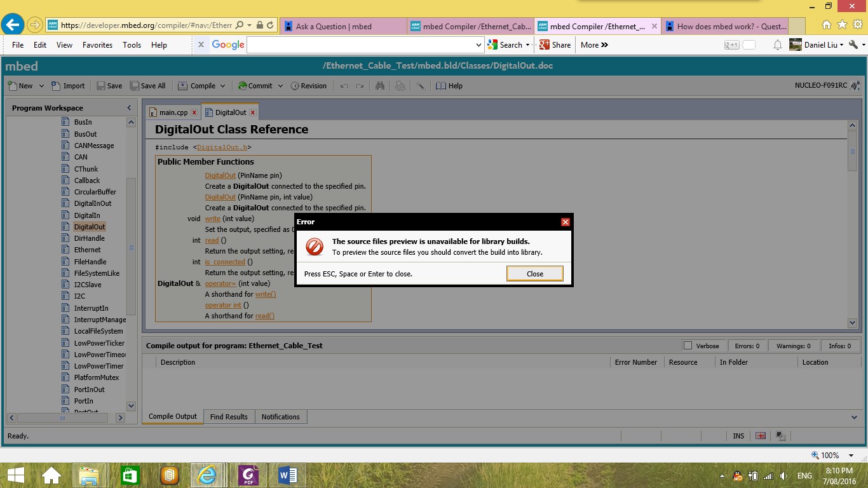This screenshot has width=868, height=488.
Task: Expand the New dropdown arrow
Action: tap(41, 86)
